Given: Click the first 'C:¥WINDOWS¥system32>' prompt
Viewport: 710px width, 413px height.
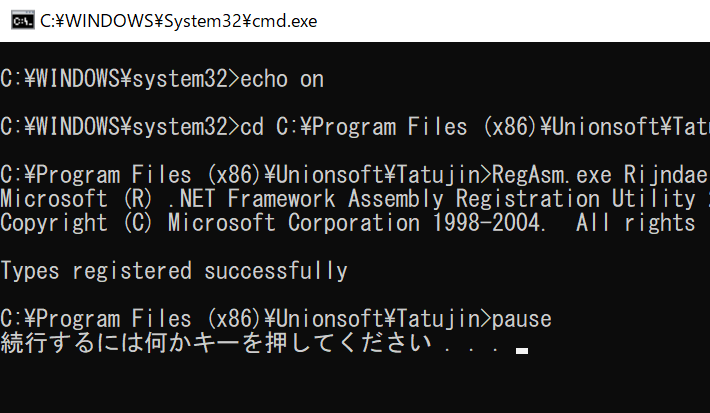Looking at the screenshot, I should pos(120,79).
